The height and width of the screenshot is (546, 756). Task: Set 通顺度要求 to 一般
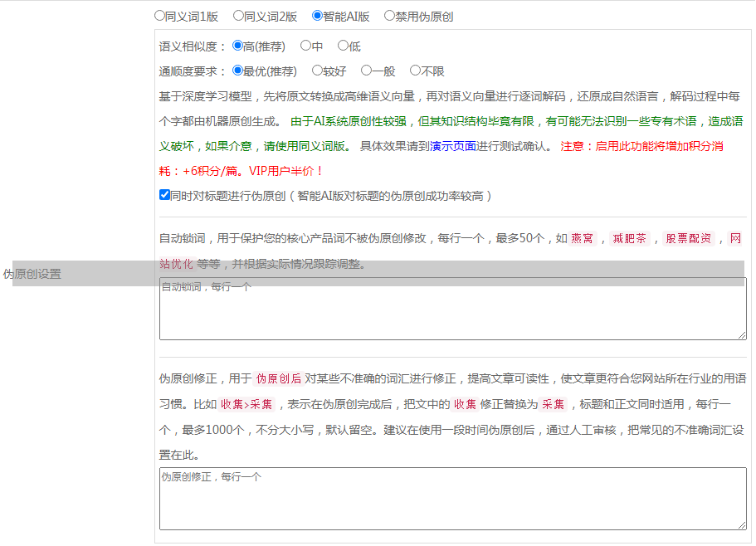[366, 71]
